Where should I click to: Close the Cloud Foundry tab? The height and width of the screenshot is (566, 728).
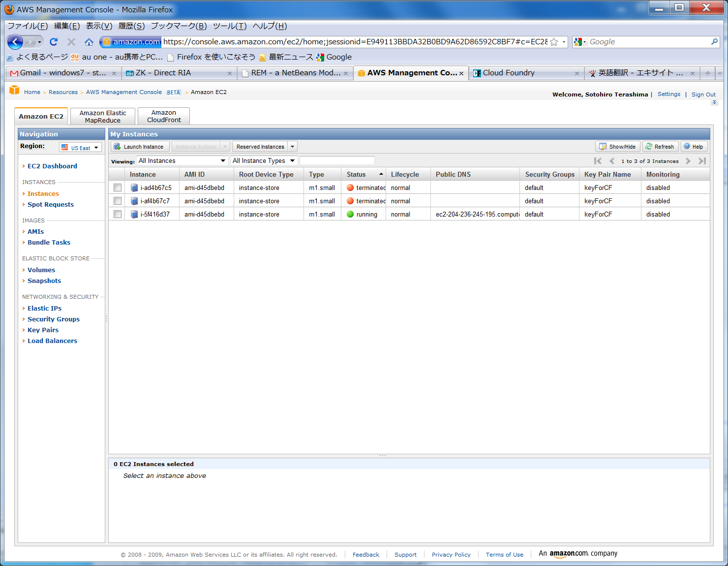577,73
